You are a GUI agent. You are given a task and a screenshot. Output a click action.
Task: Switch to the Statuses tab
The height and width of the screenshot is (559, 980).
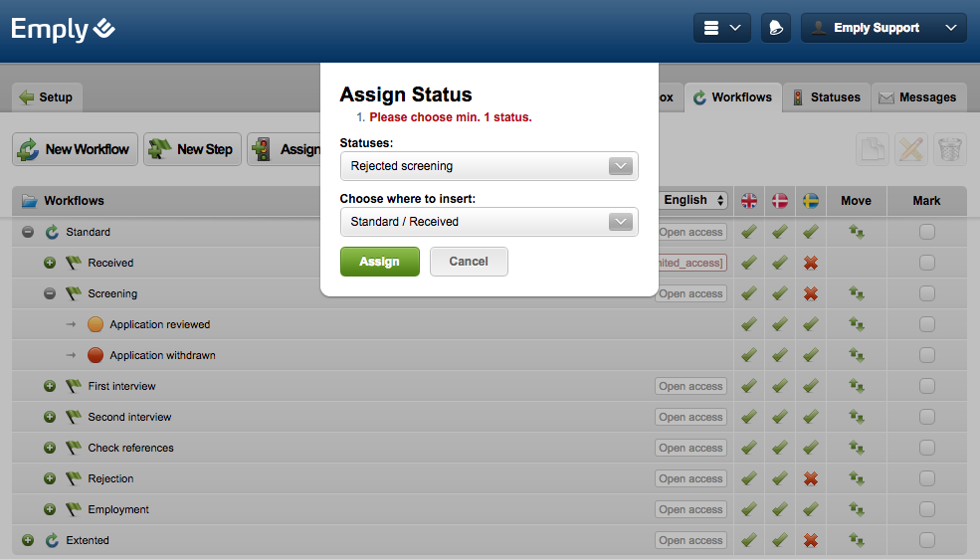826,97
